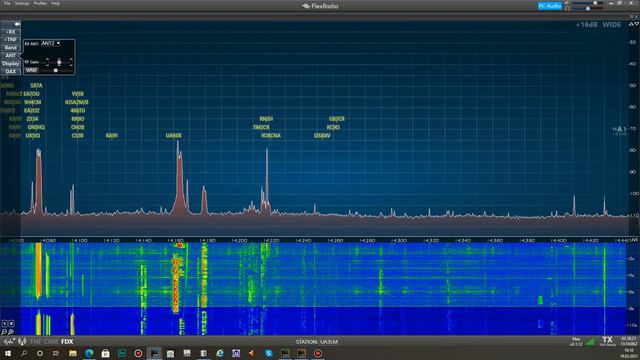This screenshot has height=360, width=640.
Task: Select the YO8CNA spot label
Action: (x=271, y=136)
